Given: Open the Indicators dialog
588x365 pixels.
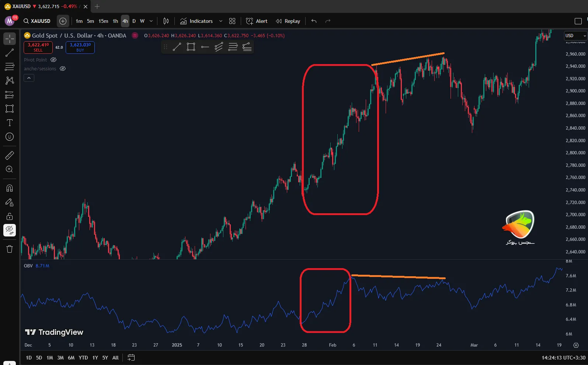Looking at the screenshot, I should pos(196,21).
